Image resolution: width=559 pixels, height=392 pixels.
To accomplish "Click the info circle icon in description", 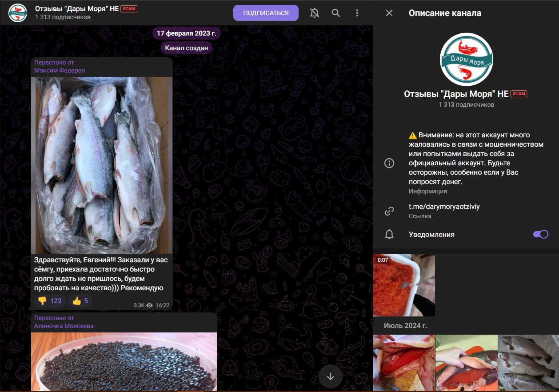I will [x=389, y=163].
